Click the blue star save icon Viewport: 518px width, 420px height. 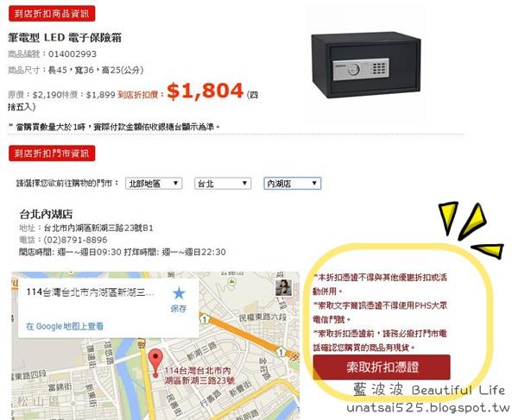point(179,293)
